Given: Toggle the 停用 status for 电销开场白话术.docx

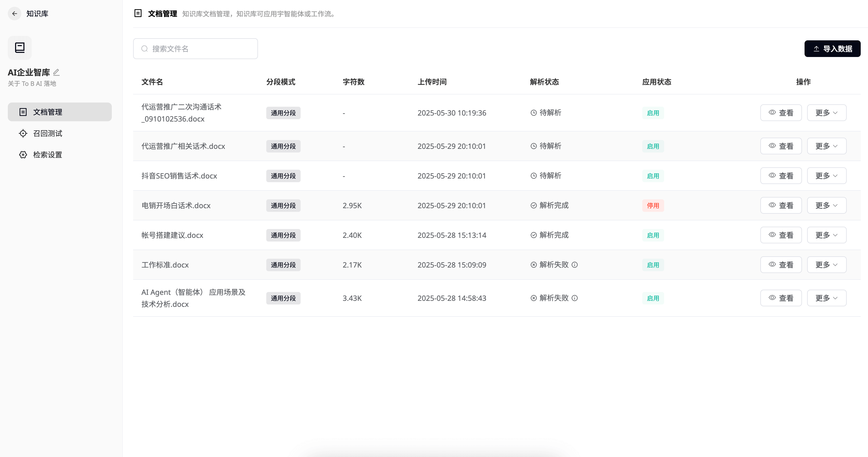Looking at the screenshot, I should [653, 205].
